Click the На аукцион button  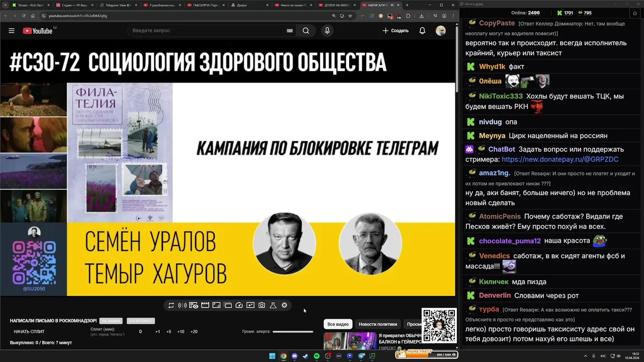tap(111, 321)
